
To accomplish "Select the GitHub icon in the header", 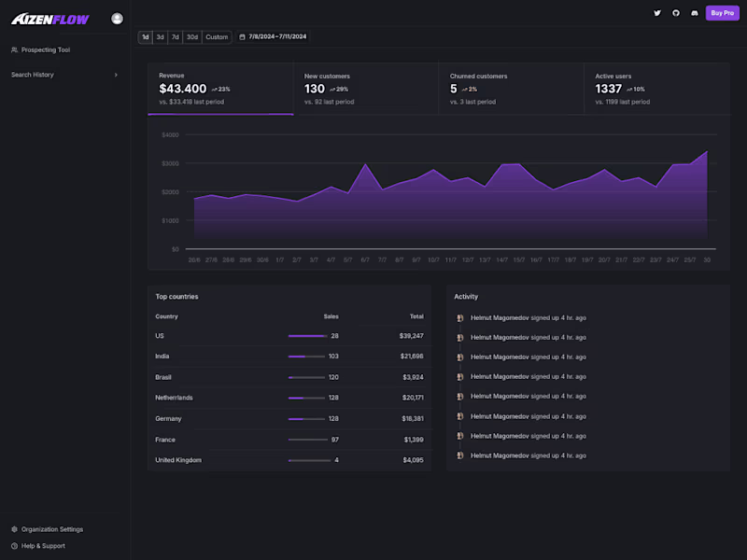I will pos(676,13).
